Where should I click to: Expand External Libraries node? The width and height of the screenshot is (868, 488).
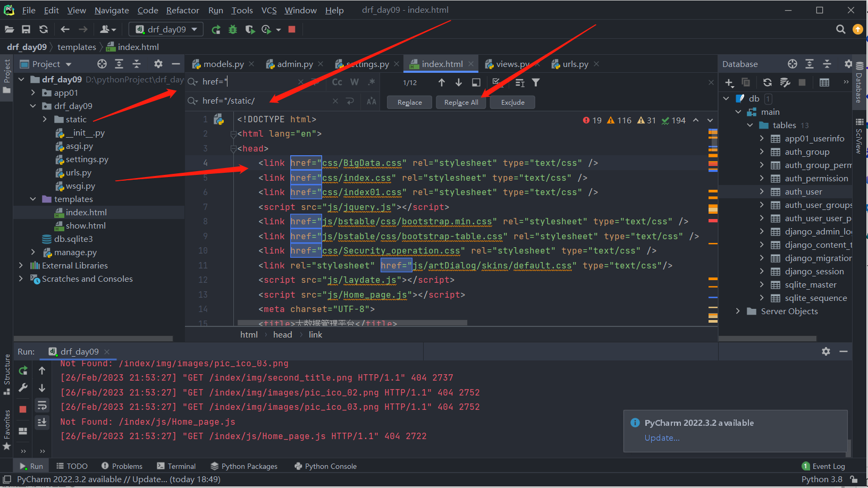pos(21,265)
